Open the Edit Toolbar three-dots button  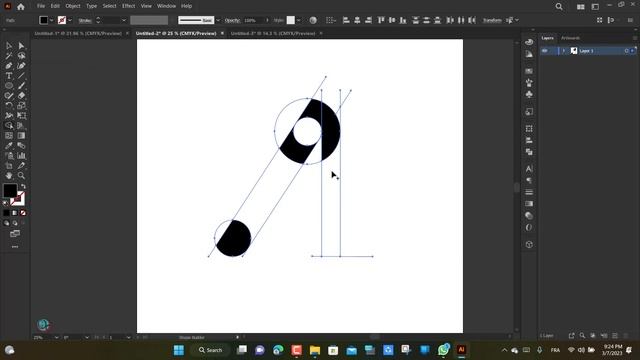15,247
